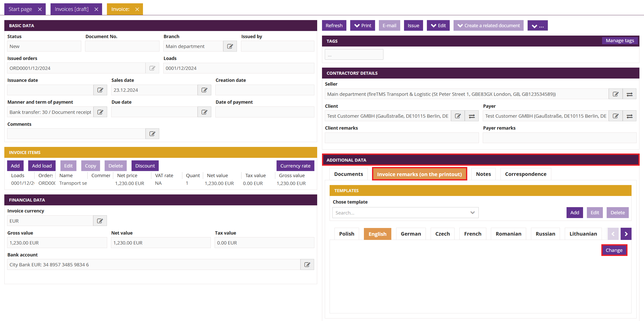Click the edit icon next to Branch field
The image size is (644, 321).
(230, 46)
